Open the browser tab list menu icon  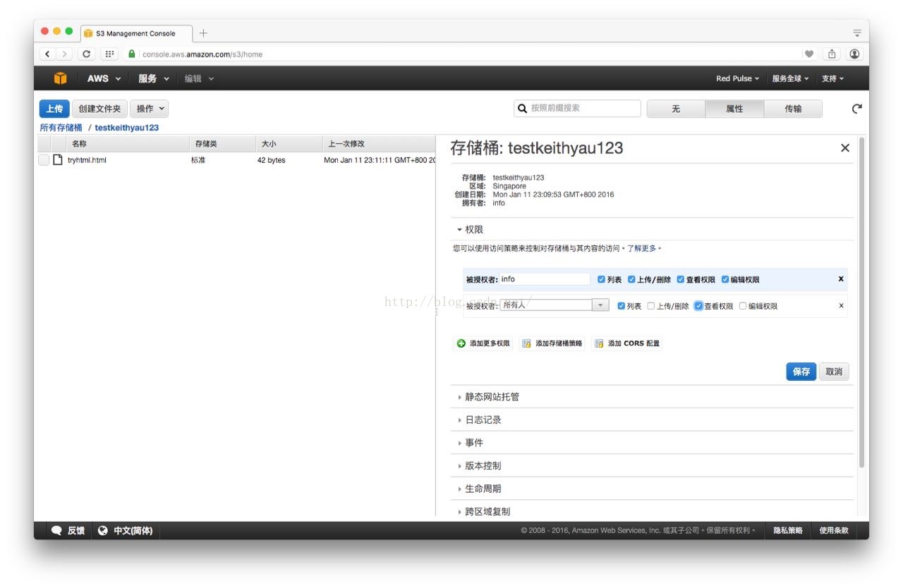tap(857, 33)
